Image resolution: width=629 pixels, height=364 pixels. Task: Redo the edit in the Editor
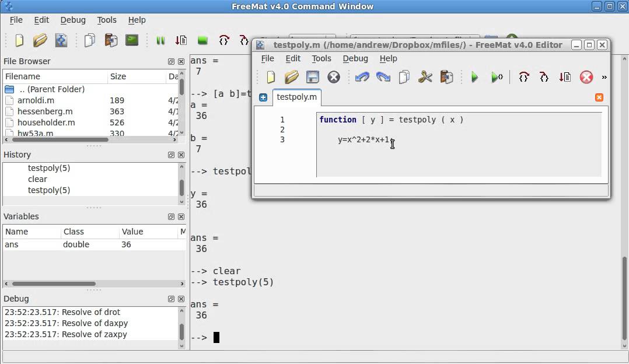pos(383,76)
